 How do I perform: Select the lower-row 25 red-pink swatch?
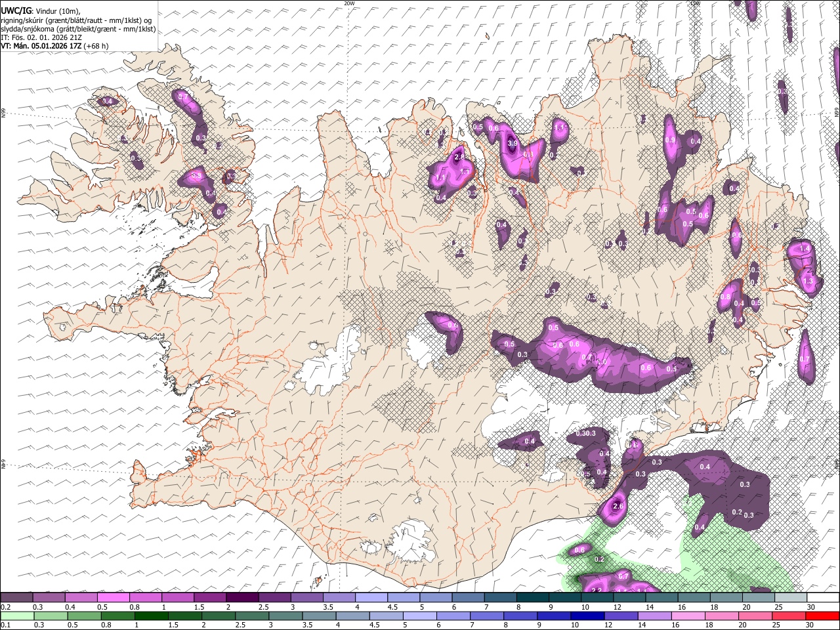tap(790, 616)
